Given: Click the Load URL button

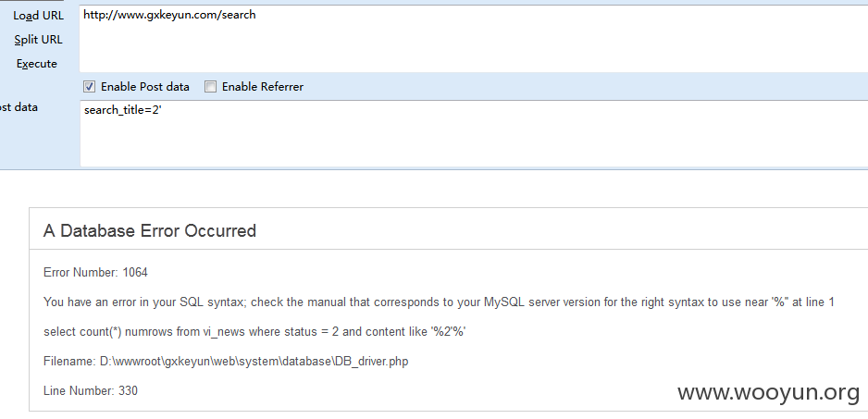Looking at the screenshot, I should [38, 16].
